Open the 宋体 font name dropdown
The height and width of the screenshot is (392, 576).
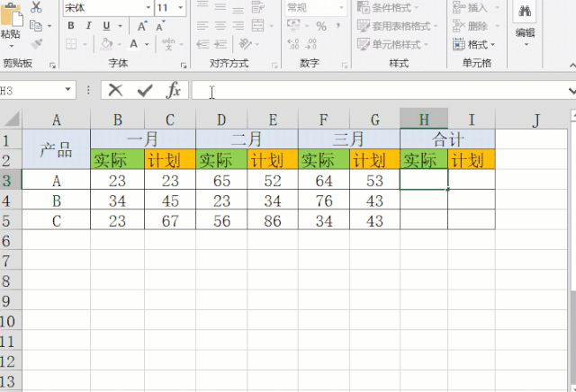tap(147, 7)
